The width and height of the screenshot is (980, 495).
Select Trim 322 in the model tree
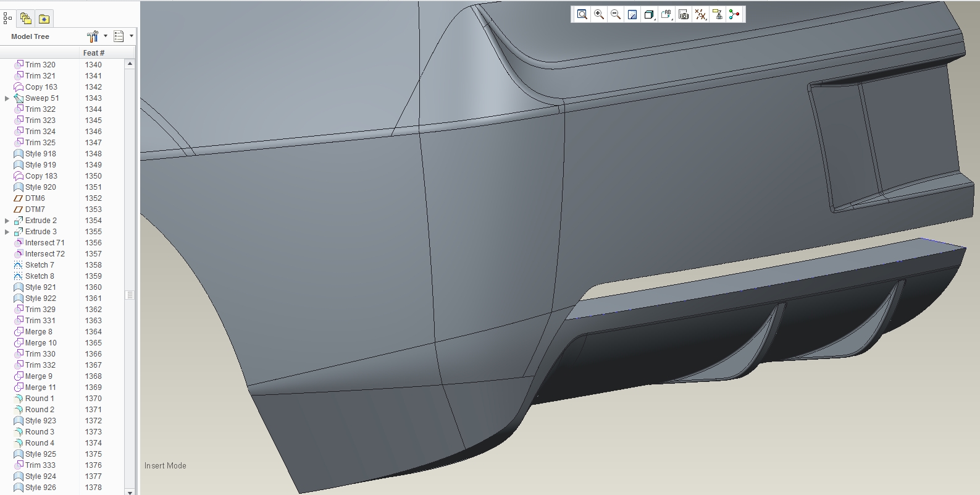click(x=40, y=109)
